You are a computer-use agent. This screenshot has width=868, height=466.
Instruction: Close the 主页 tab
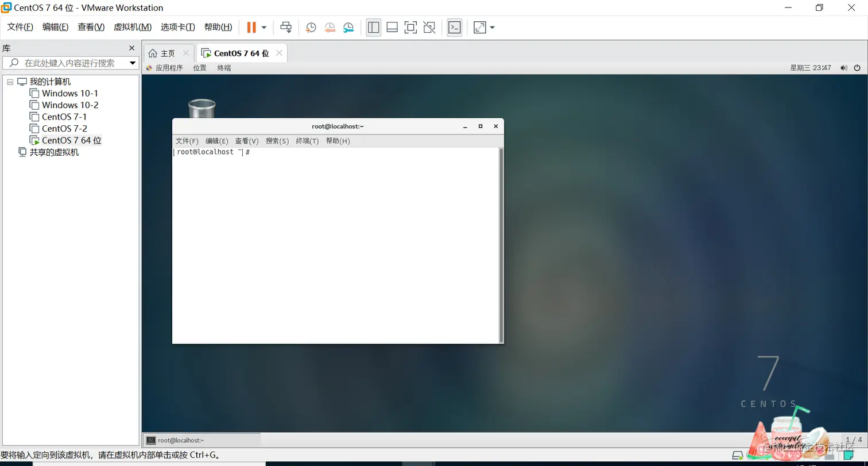click(185, 53)
